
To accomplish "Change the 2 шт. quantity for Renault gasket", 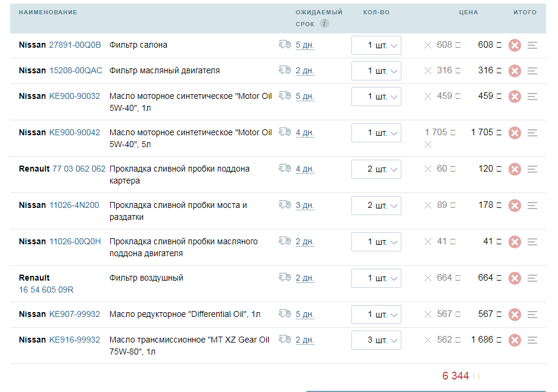I will [x=376, y=169].
